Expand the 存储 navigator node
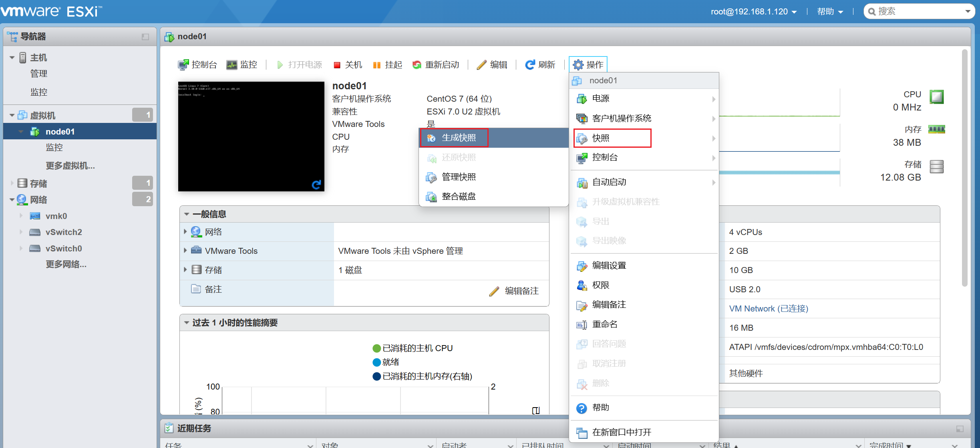The height and width of the screenshot is (448, 980). [12, 183]
